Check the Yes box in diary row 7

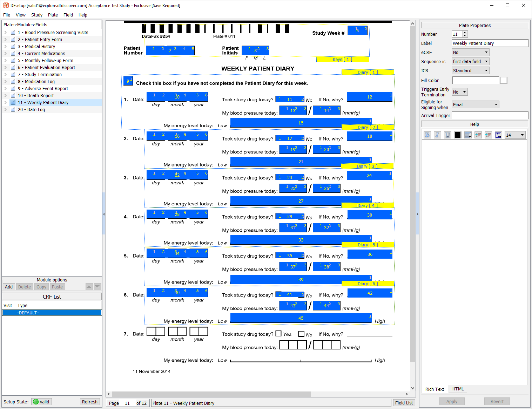click(278, 334)
